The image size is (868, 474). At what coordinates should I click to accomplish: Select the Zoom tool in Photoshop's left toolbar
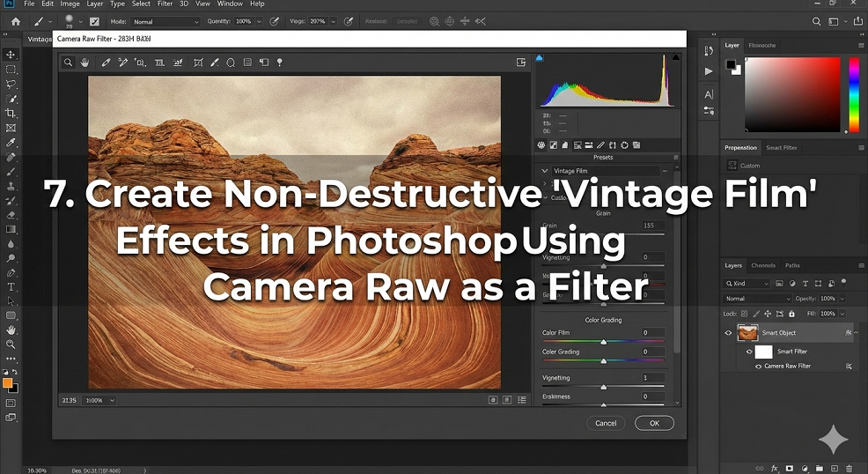pyautogui.click(x=11, y=344)
